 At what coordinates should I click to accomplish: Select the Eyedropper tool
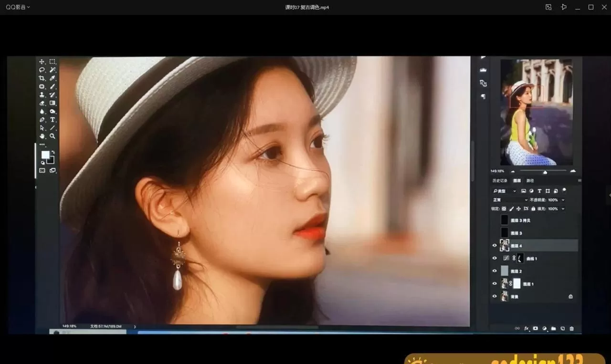pos(53,78)
